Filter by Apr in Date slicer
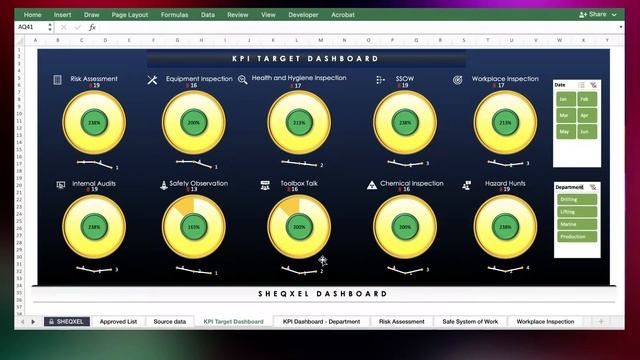Image resolution: width=640 pixels, height=360 pixels. 587,116
